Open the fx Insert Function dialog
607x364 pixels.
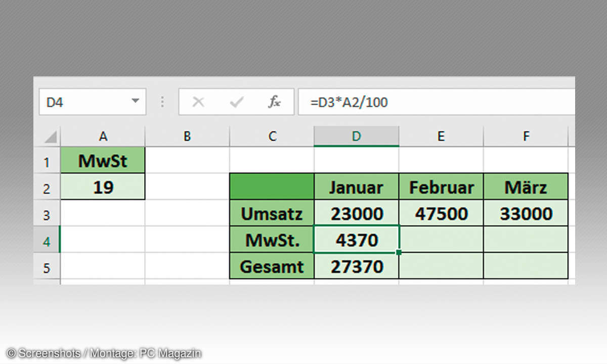click(x=274, y=102)
